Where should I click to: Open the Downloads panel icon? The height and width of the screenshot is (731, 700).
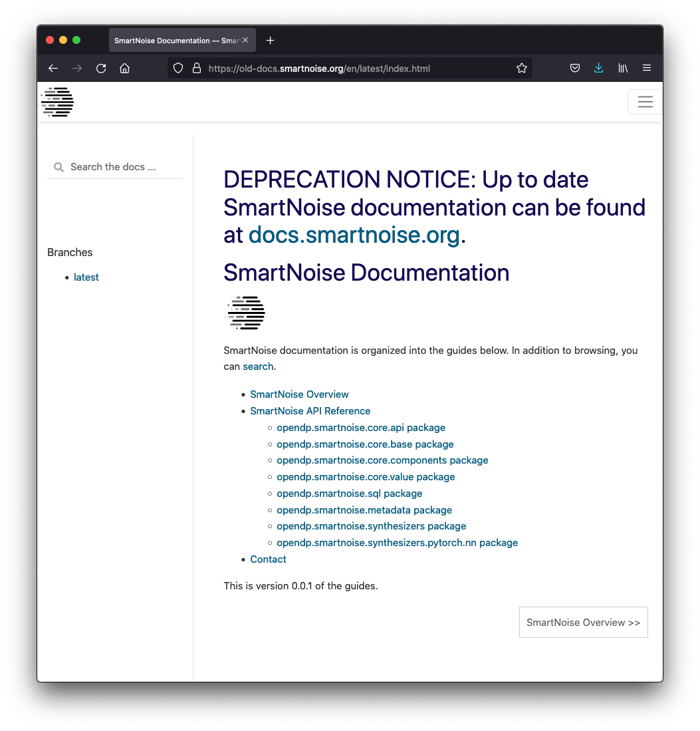coord(599,68)
